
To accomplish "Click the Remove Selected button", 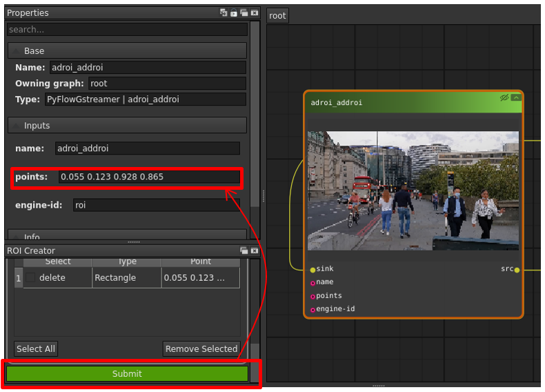I will pyautogui.click(x=201, y=349).
